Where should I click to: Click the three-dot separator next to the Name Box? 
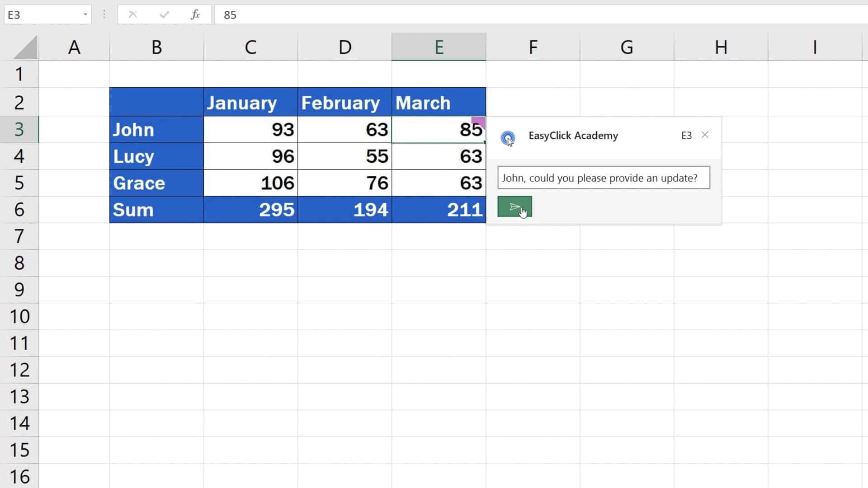(104, 14)
